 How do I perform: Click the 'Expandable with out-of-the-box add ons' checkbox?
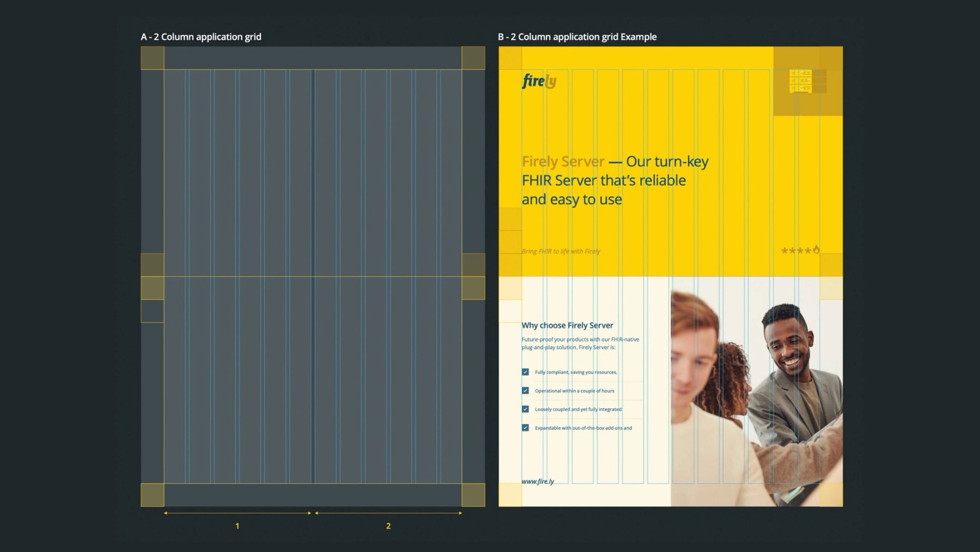pyautogui.click(x=525, y=428)
